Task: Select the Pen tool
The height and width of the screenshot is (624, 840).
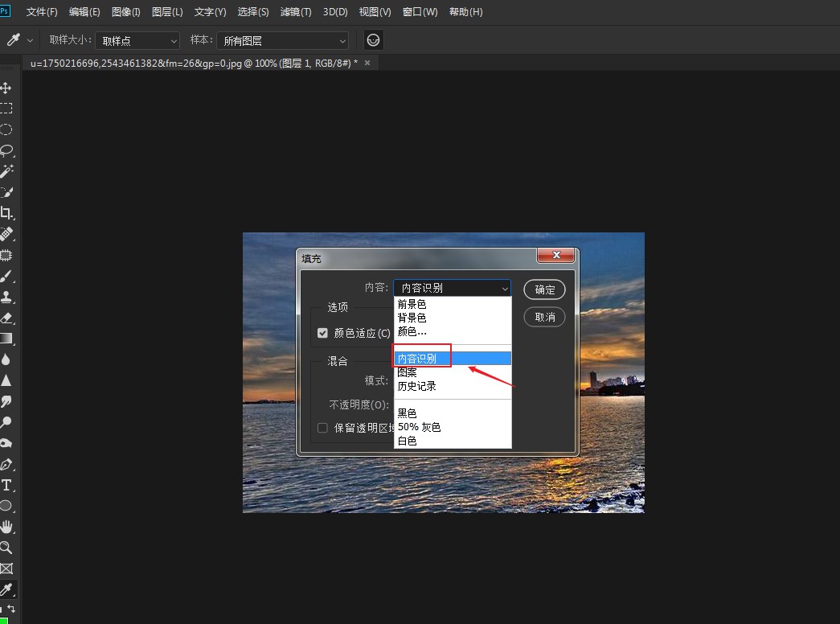Action: 6,464
